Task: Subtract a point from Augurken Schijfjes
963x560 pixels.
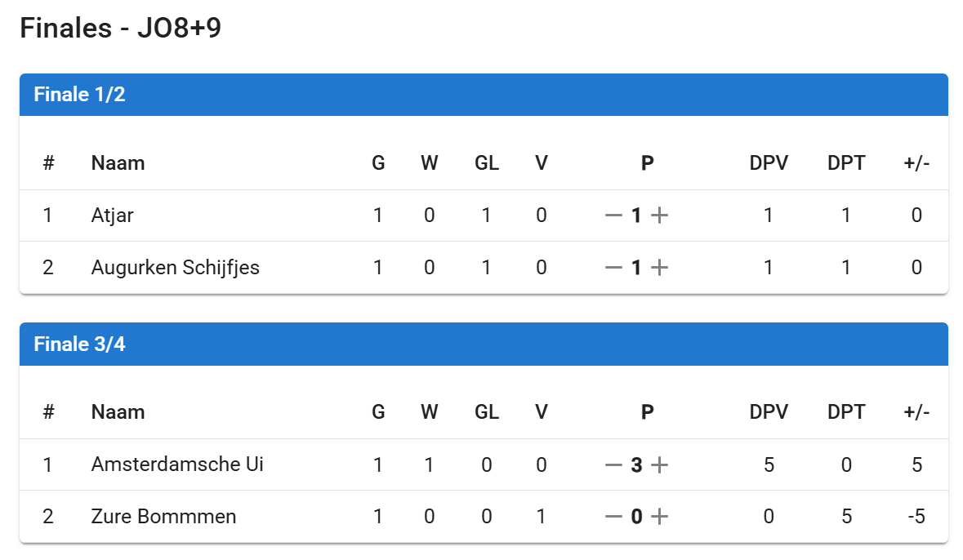Action: pyautogui.click(x=613, y=267)
